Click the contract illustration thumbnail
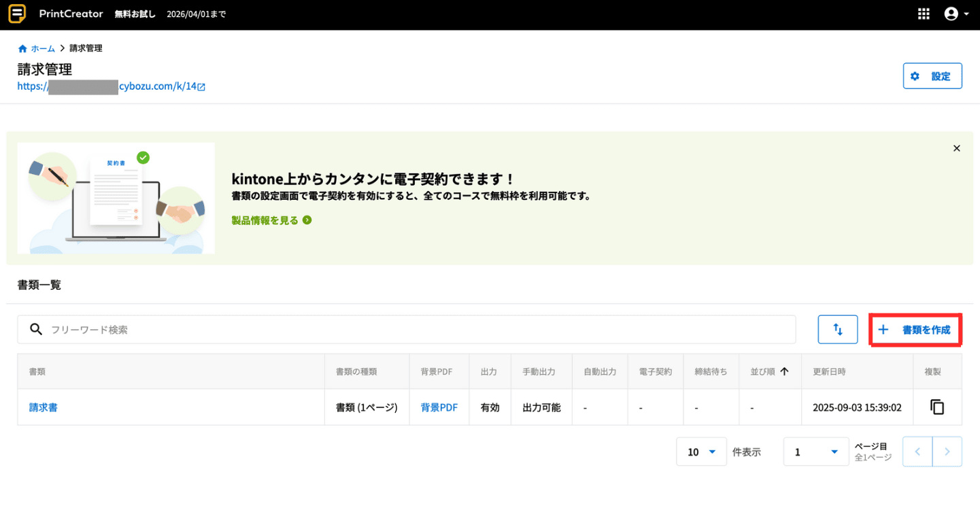Viewport: 980px width, 510px height. click(116, 198)
